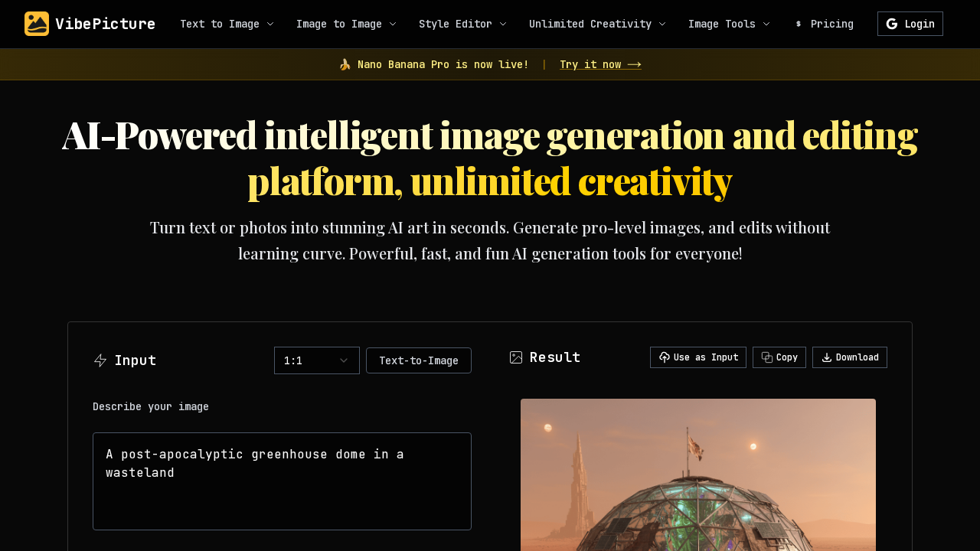Click the VibePicture brand name
Viewport: 980px width, 551px height.
105,24
